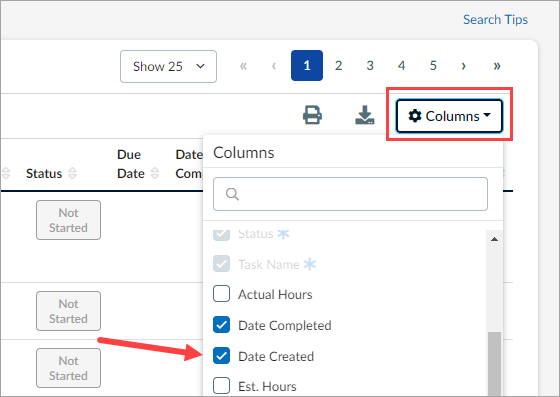Select page 1 in pagination
This screenshot has height=397, width=560.
point(307,66)
